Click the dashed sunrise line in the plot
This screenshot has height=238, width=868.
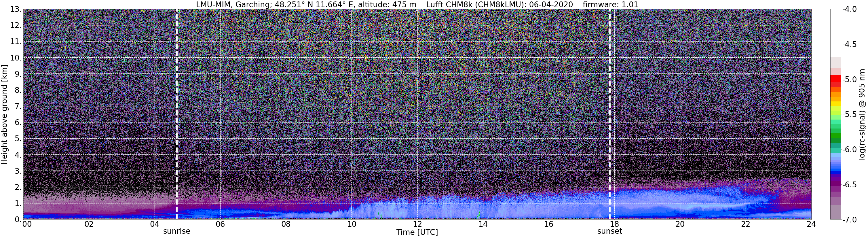tap(176, 114)
